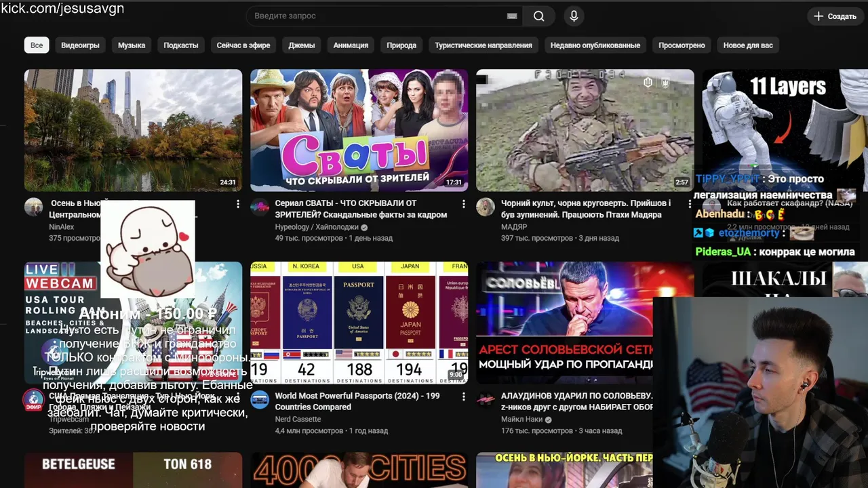The width and height of the screenshot is (868, 488).
Task: Click the 49 тыс. просмотров text
Action: coord(309,239)
